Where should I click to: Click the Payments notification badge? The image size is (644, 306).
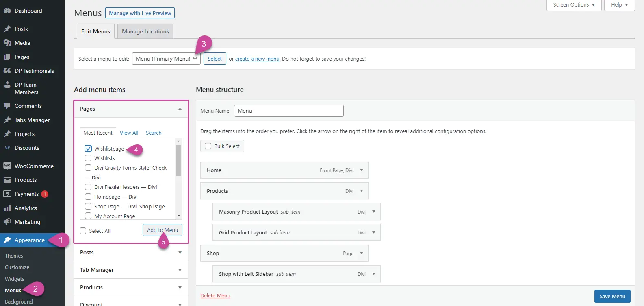[x=45, y=194]
